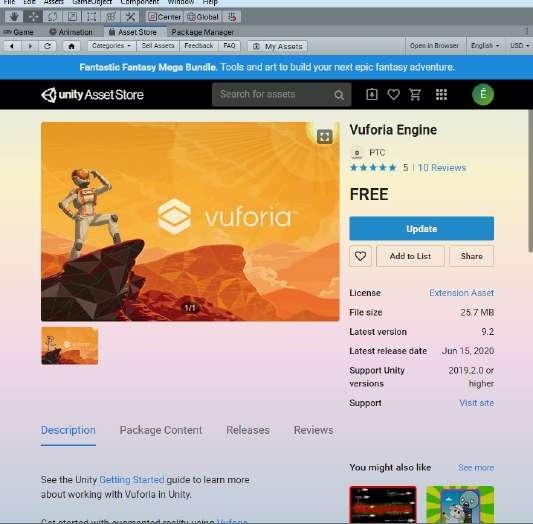This screenshot has width=533, height=524.
Task: Open the English language dropdown
Action: tap(485, 46)
